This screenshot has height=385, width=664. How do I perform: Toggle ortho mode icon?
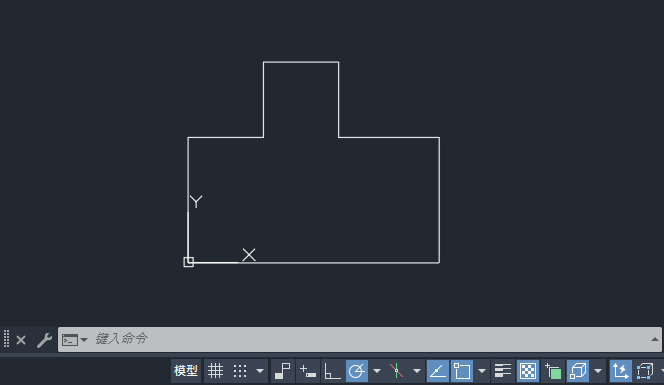[x=332, y=371]
